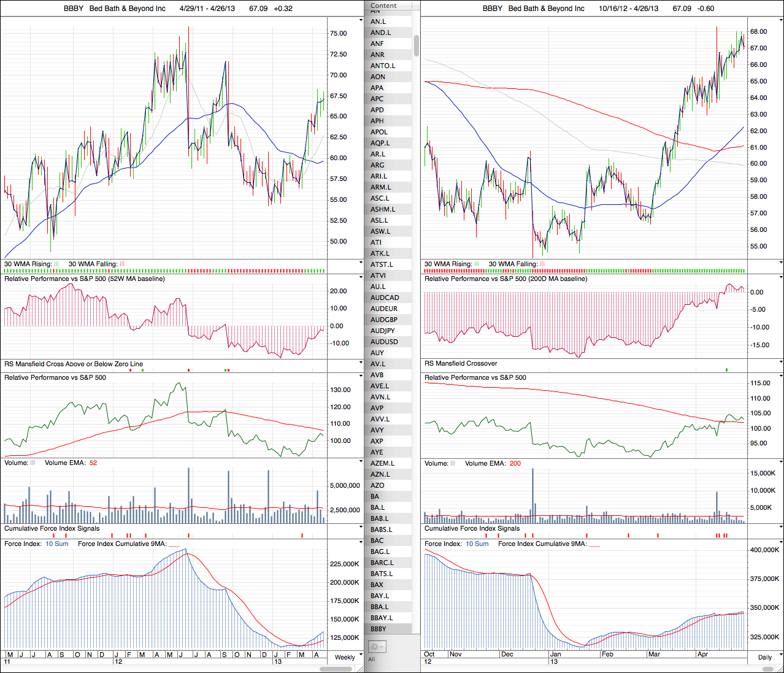784x673 pixels.
Task: Click the symbol list vertical scrollbar thumb
Action: pos(417,45)
